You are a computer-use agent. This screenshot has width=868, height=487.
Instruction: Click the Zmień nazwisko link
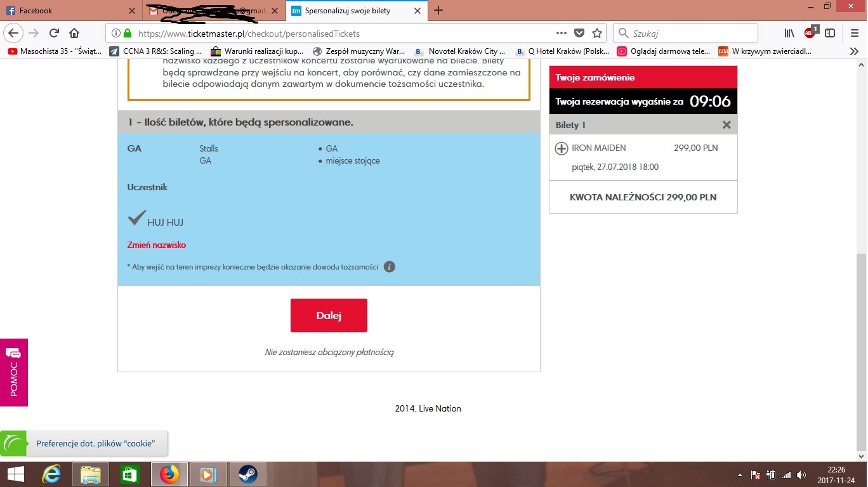(157, 245)
